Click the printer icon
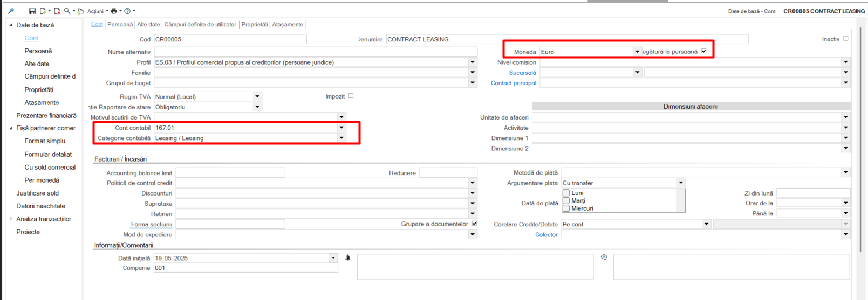This screenshot has width=868, height=300. [114, 11]
